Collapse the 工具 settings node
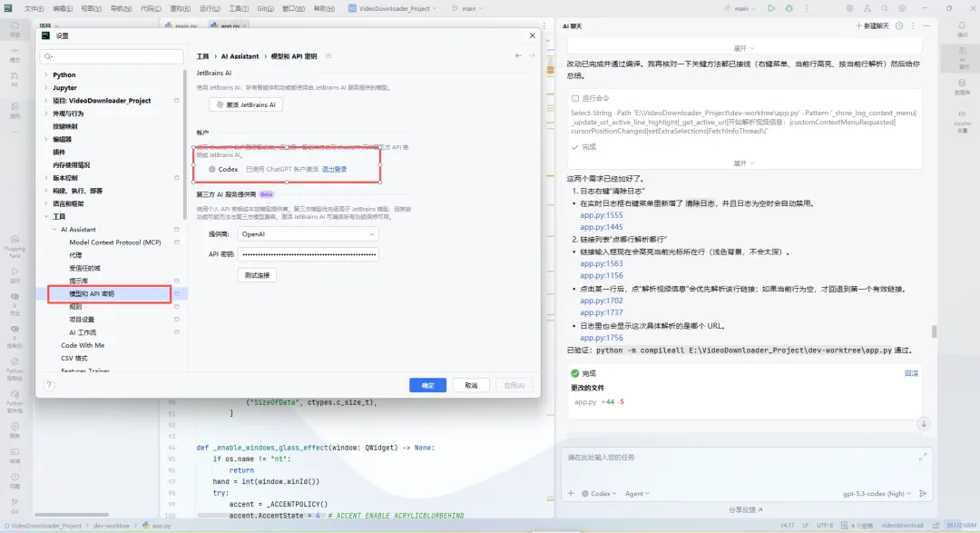Screen dimensions: 980x533 [46, 216]
